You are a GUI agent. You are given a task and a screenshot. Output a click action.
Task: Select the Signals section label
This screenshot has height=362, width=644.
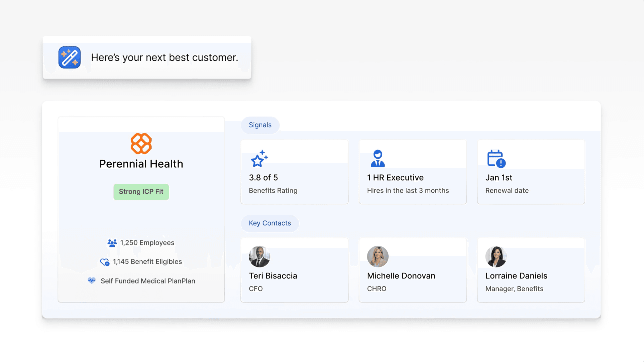260,125
